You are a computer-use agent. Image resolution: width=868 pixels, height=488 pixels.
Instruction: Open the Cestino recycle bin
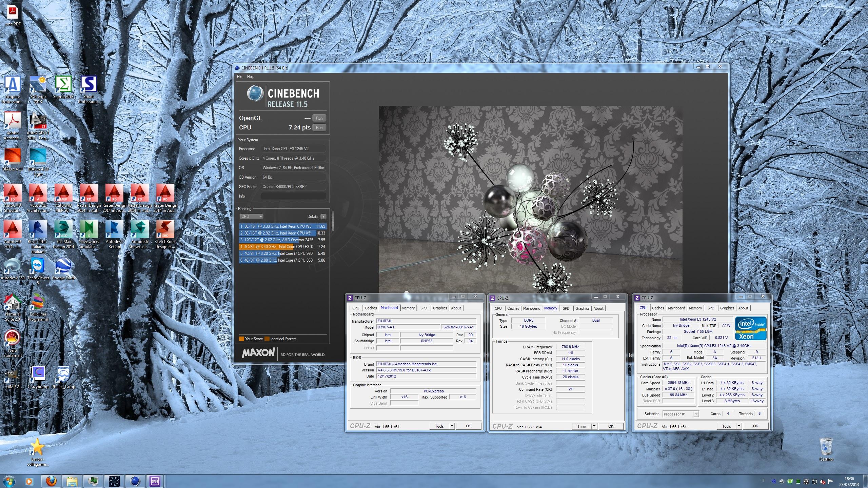click(x=826, y=449)
